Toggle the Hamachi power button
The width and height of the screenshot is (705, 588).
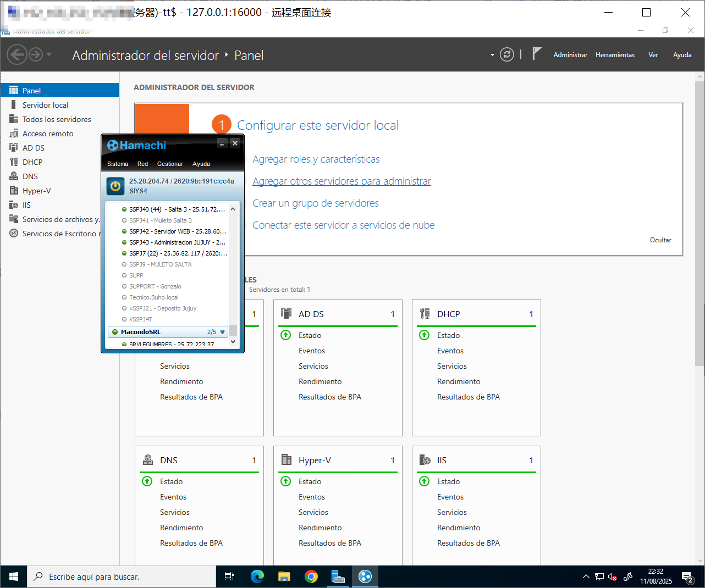115,186
